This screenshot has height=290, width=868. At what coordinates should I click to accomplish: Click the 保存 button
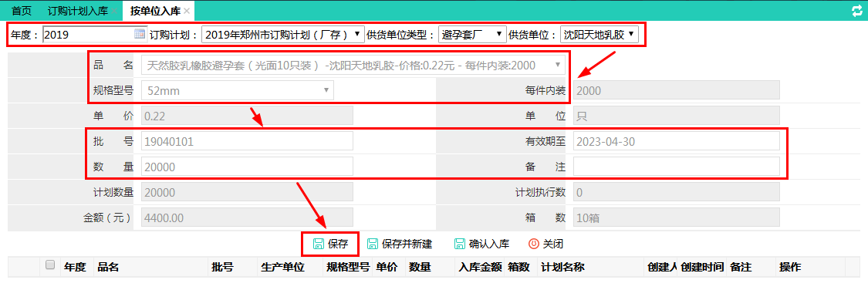click(330, 244)
